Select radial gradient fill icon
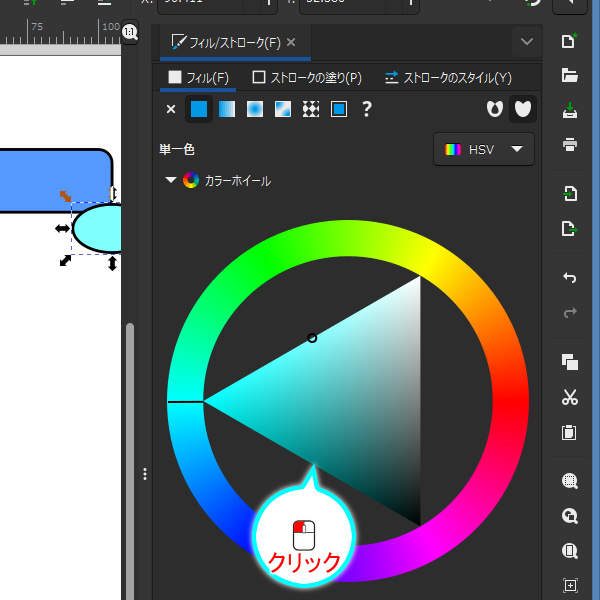The width and height of the screenshot is (600, 600). [x=255, y=109]
